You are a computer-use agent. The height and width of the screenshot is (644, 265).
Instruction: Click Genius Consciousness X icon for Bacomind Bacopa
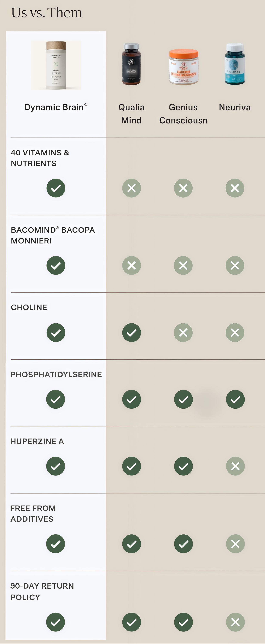(x=183, y=265)
